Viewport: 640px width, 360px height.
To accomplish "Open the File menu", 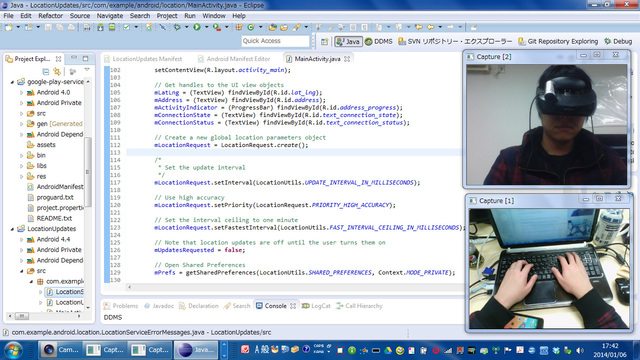I will [8, 16].
